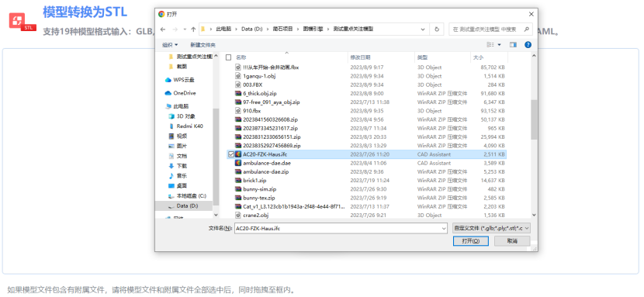Open the help question mark icon
This screenshot has height=297, width=644.
coord(528,45)
